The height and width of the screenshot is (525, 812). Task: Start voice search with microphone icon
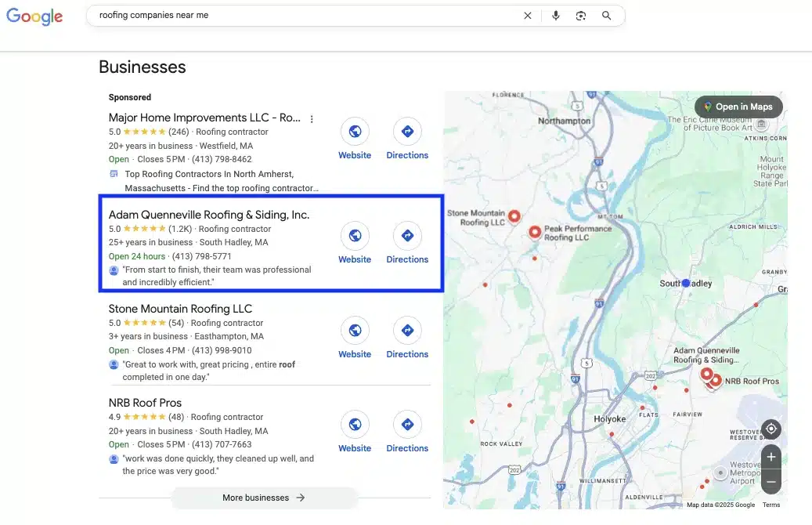555,16
